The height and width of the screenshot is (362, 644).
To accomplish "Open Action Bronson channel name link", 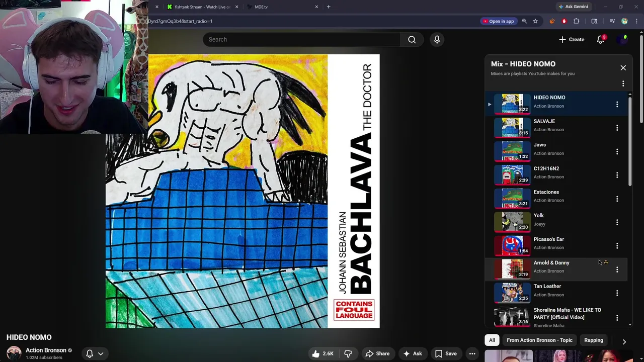I will point(46,350).
